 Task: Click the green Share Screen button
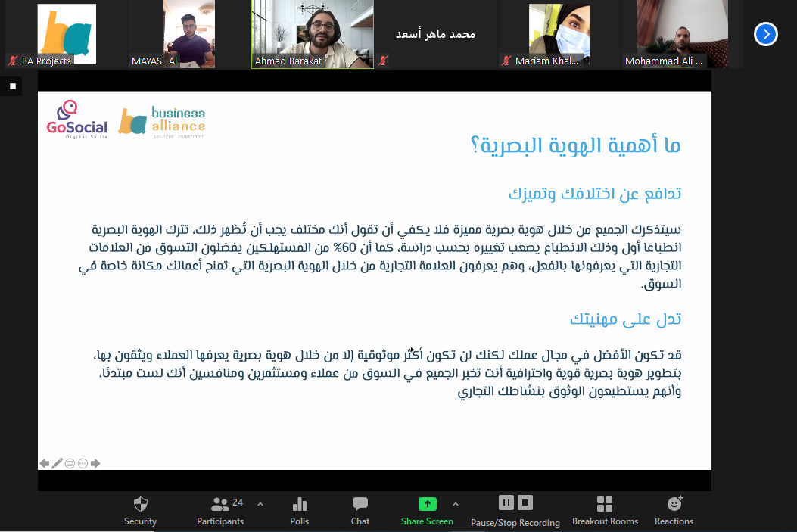coord(427,511)
